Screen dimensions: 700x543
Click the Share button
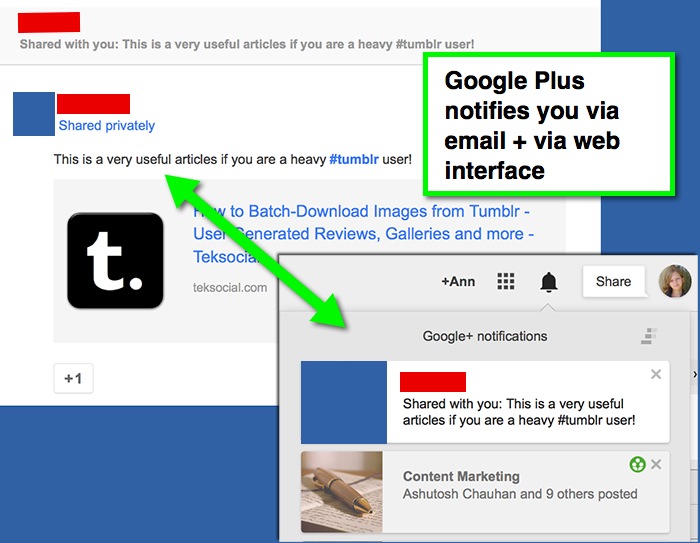[x=613, y=281]
